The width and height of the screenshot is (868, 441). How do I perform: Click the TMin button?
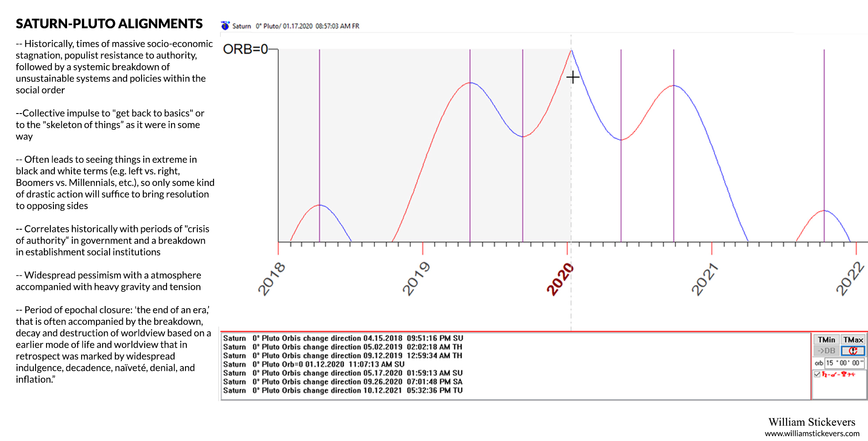(826, 340)
